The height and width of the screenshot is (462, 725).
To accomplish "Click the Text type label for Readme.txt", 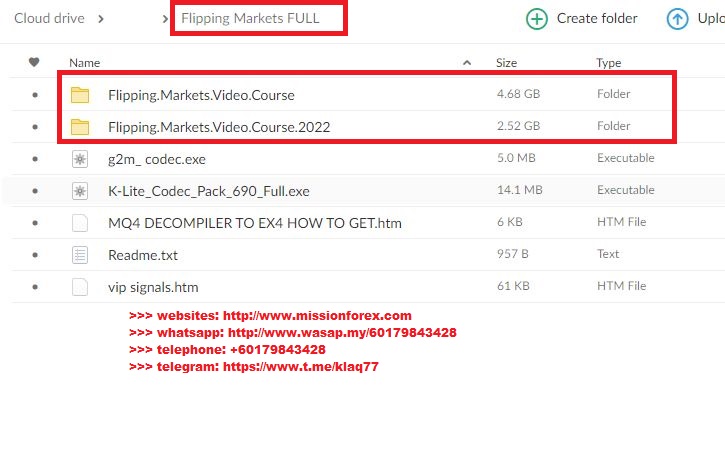I will [x=608, y=254].
